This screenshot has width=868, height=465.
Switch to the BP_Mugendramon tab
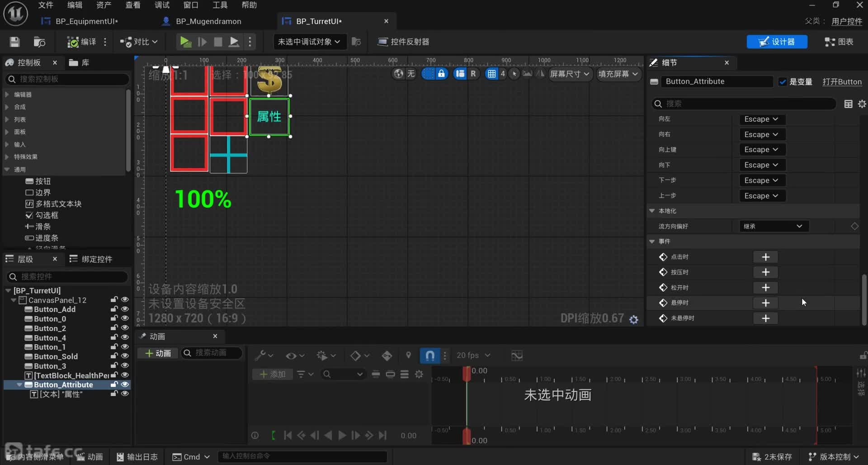(208, 21)
